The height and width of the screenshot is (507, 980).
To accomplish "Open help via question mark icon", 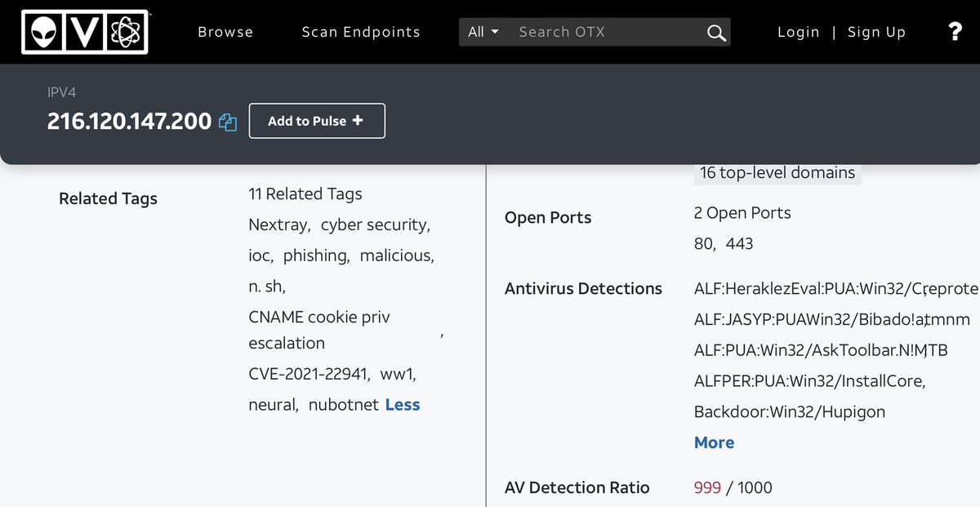I will tap(955, 32).
